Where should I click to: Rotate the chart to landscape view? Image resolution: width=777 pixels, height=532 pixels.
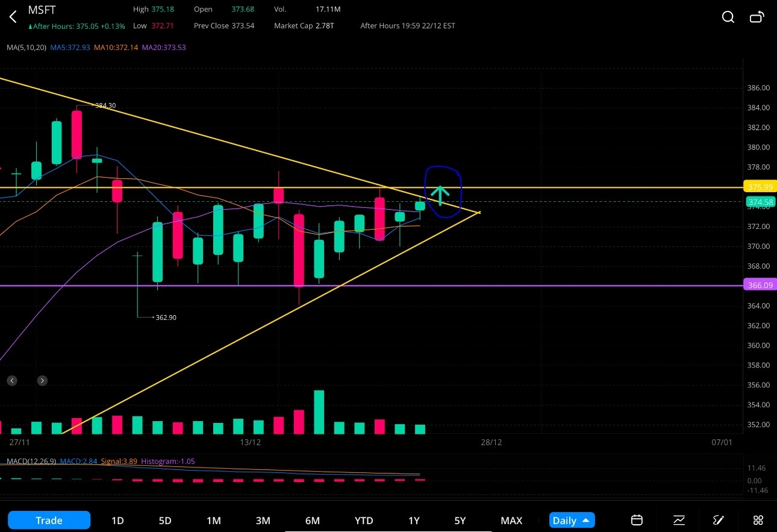[x=757, y=17]
